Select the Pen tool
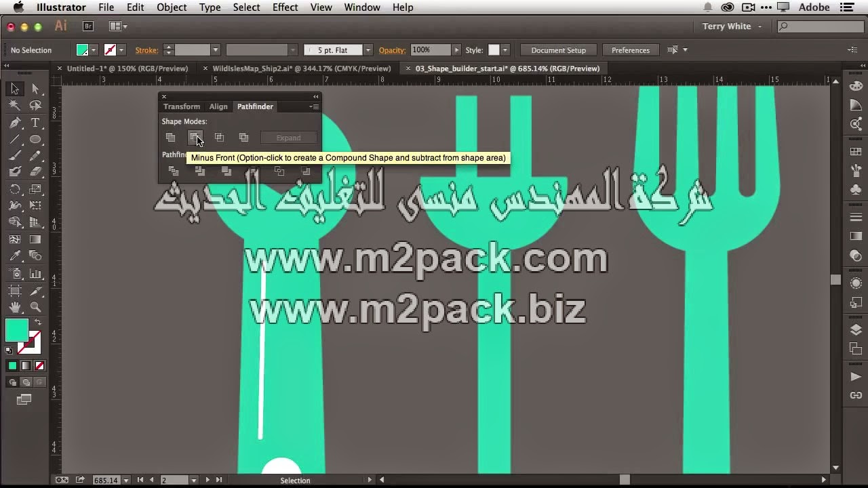This screenshot has width=868, height=488. point(15,123)
